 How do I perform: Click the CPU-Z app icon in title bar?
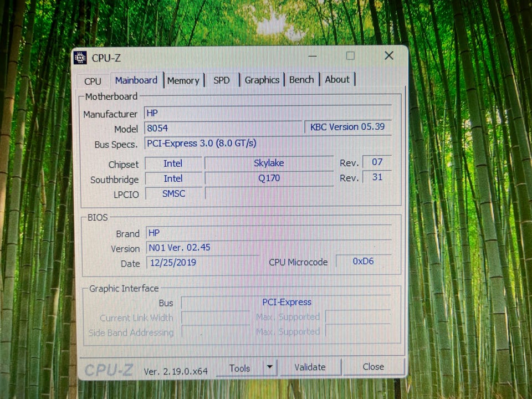pos(80,58)
